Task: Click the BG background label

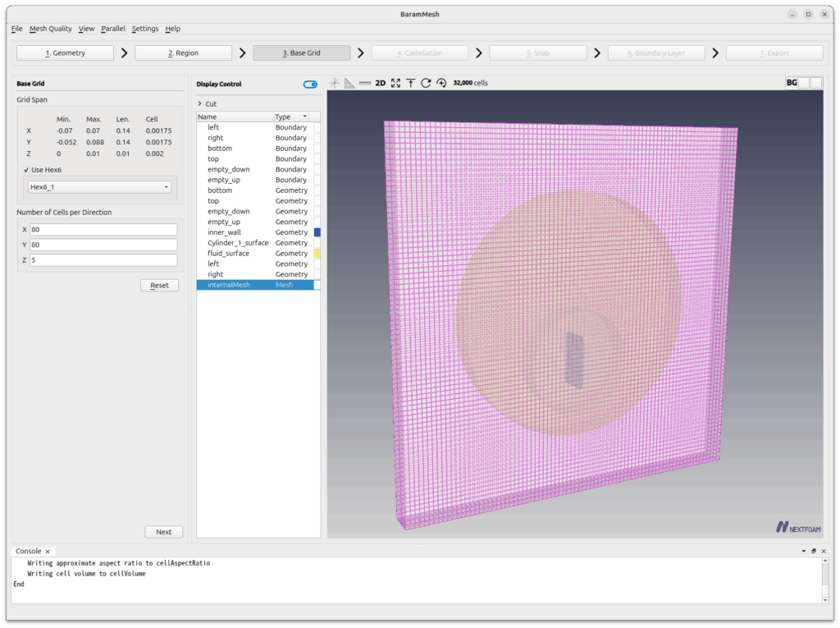Action: pyautogui.click(x=792, y=83)
